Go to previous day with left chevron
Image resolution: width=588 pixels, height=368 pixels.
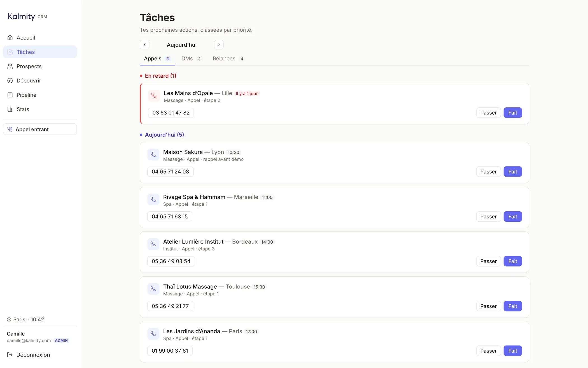[145, 45]
